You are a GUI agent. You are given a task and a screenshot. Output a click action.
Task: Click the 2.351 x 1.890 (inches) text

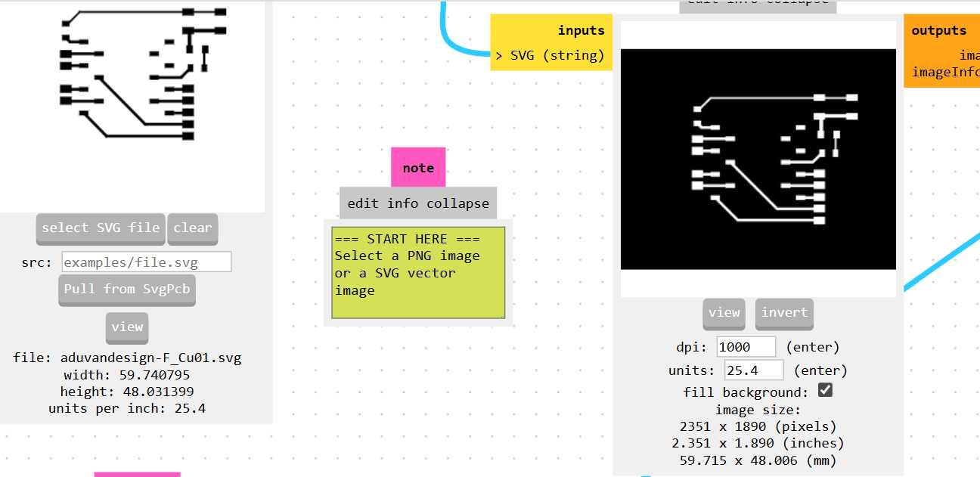pyautogui.click(x=758, y=443)
